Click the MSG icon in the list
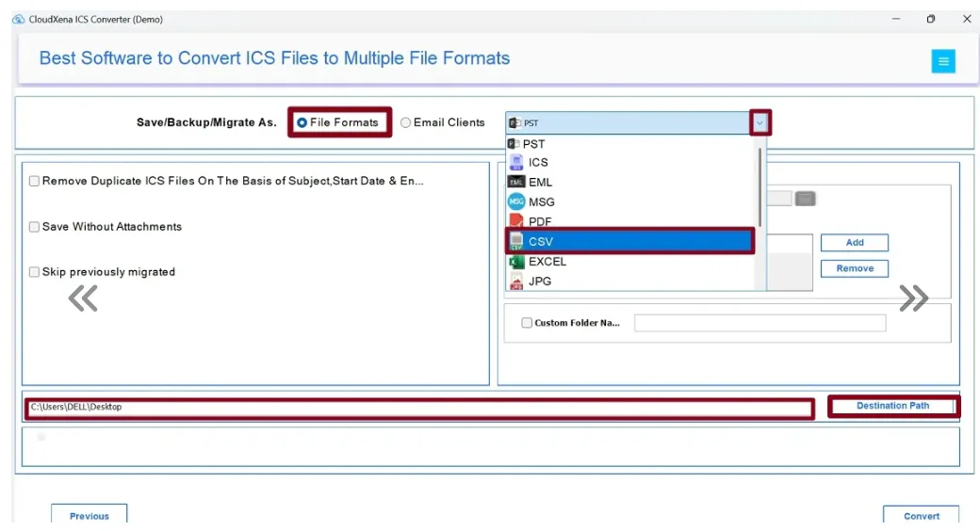Image resolution: width=980 pixels, height=531 pixels. [516, 201]
